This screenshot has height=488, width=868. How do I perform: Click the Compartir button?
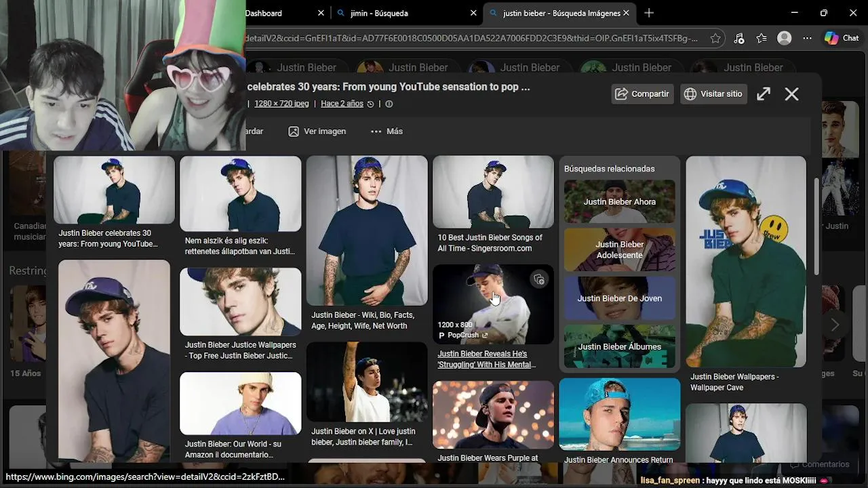point(642,94)
